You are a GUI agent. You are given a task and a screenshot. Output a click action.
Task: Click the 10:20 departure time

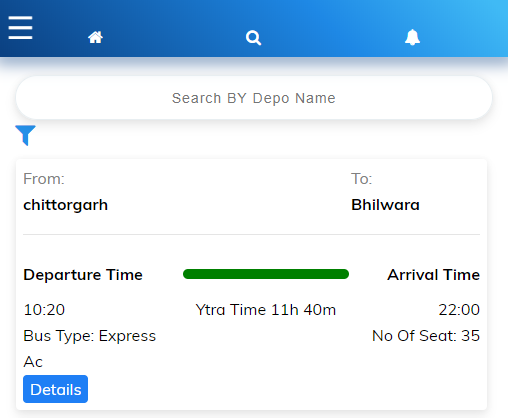pyautogui.click(x=44, y=310)
